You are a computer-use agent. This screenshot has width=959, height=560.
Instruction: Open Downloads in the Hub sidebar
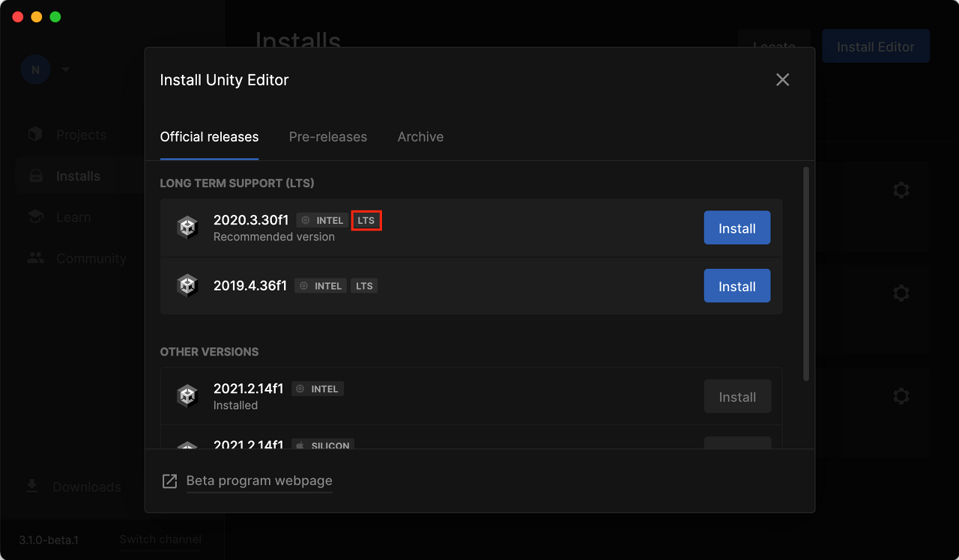pyautogui.click(x=73, y=487)
